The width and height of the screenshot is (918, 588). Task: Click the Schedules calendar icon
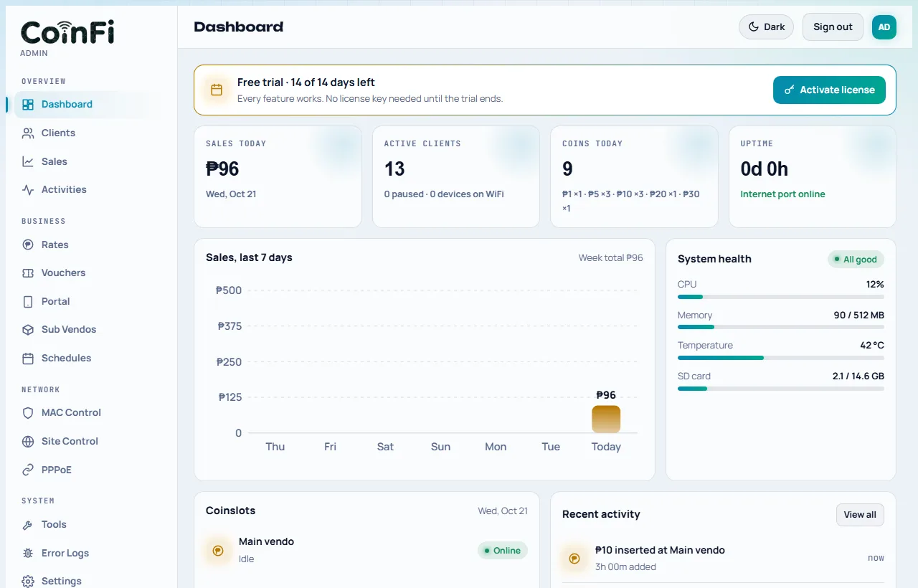coord(28,359)
